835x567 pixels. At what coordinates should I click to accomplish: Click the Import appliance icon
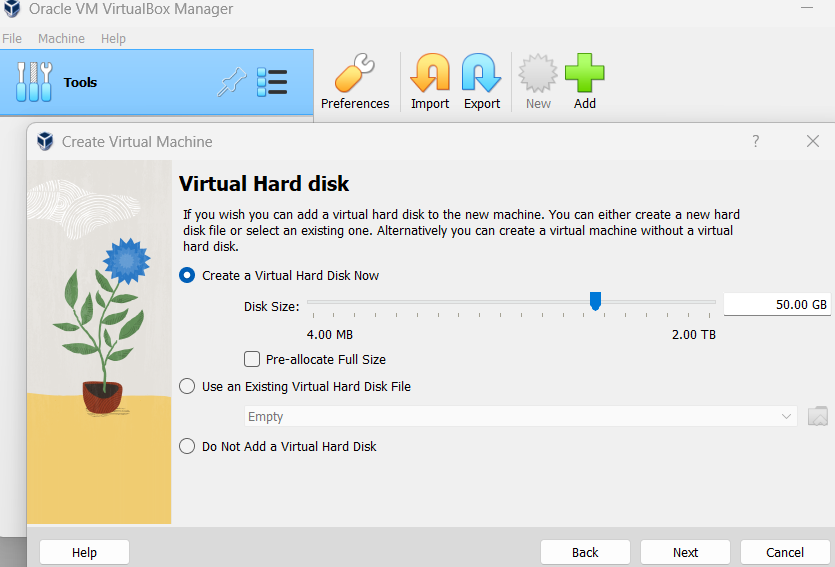coord(430,73)
